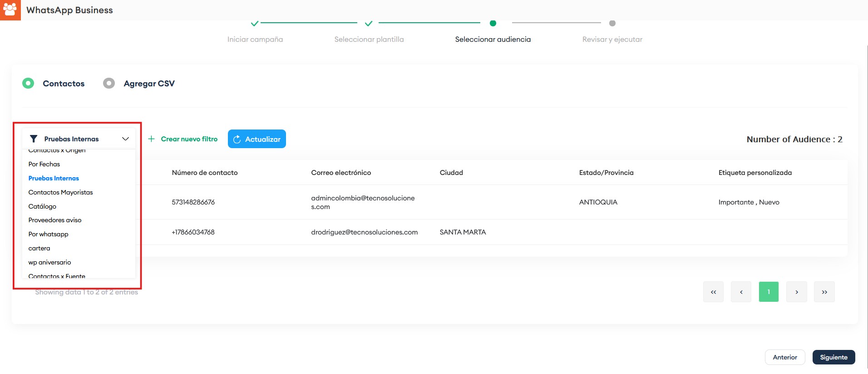Screen dimensions: 868x374
Task: Select the Agregar CSV radio button
Action: (109, 83)
